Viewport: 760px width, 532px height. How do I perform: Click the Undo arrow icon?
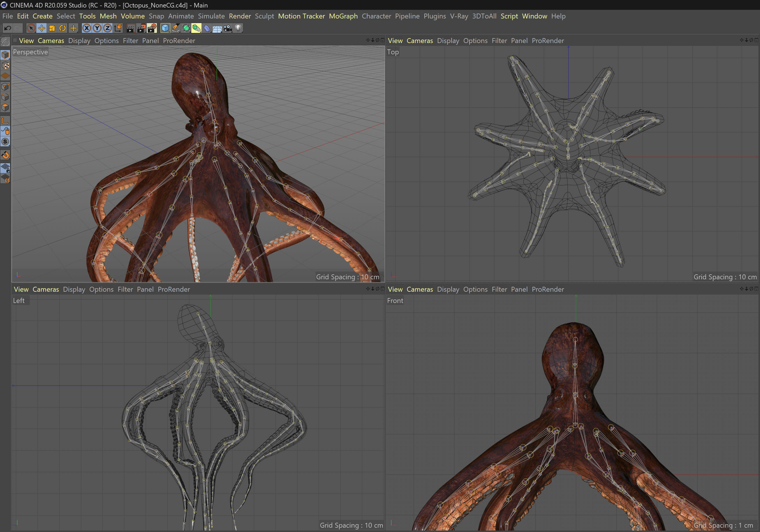pos(8,28)
